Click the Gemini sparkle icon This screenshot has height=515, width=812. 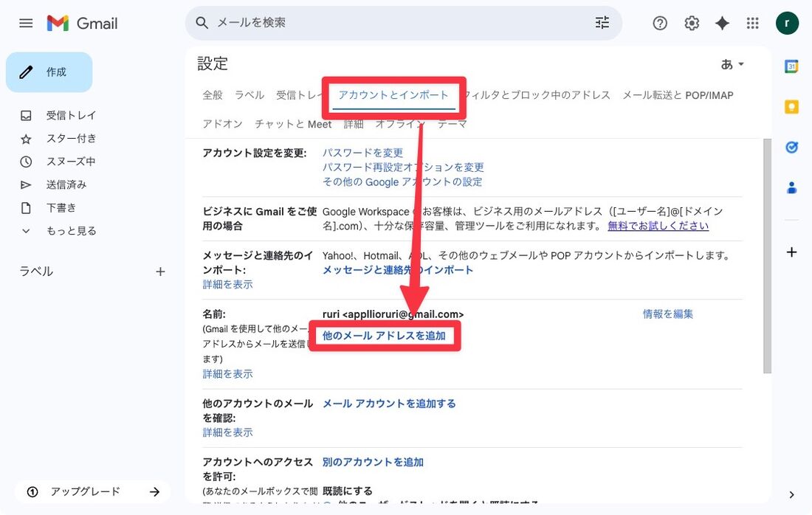tap(722, 24)
